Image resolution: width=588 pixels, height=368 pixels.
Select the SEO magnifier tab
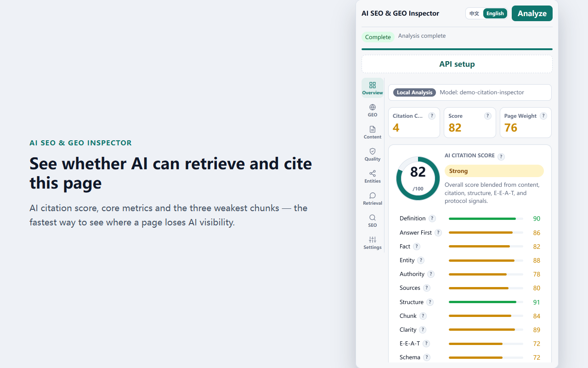click(373, 221)
